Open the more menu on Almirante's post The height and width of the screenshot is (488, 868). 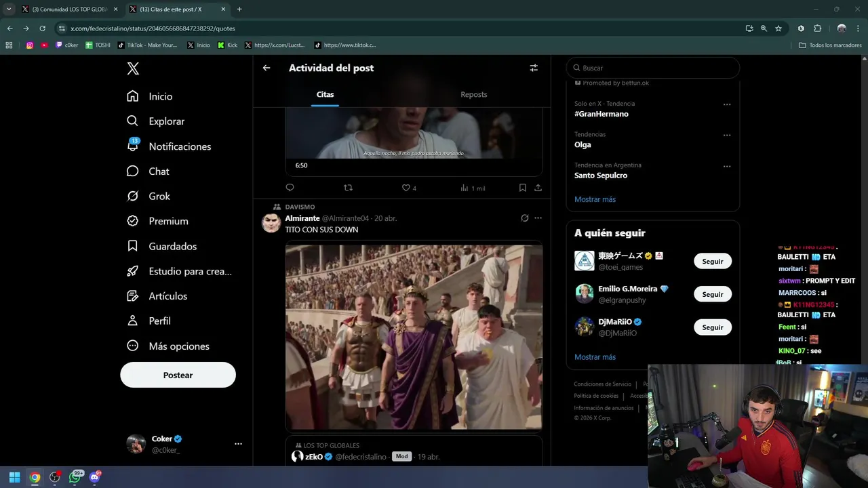538,218
